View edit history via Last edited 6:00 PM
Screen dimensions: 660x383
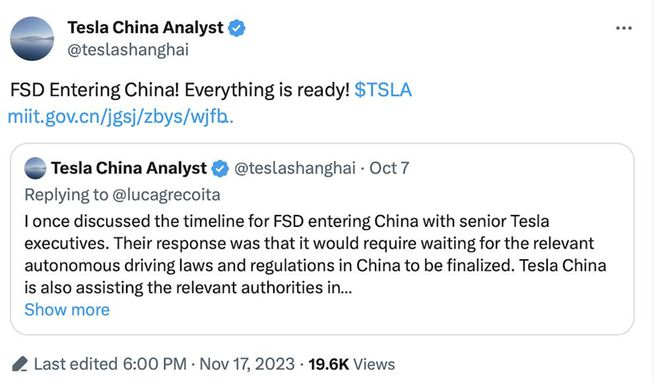click(110, 364)
